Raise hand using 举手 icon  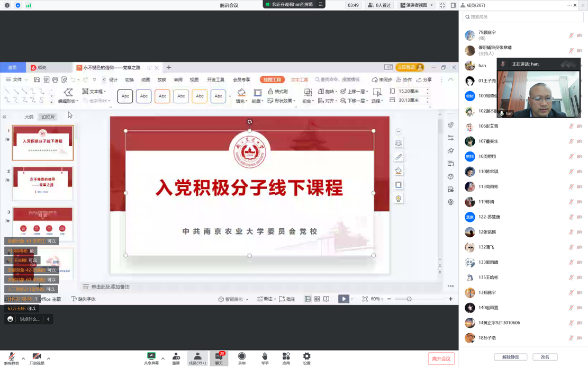coord(265,357)
